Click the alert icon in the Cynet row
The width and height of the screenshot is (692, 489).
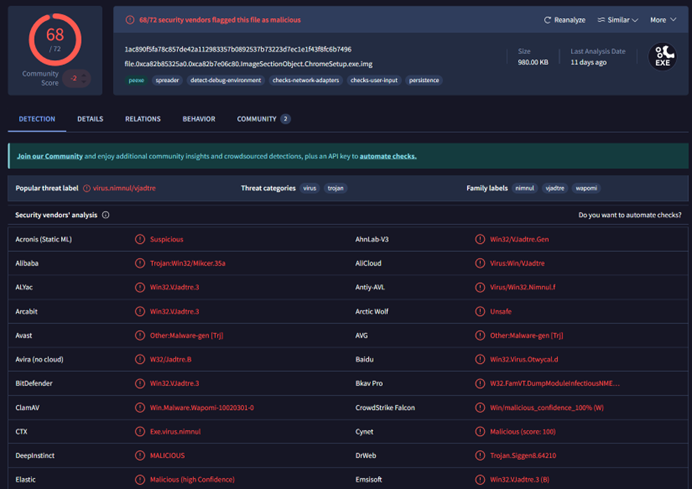pos(480,432)
